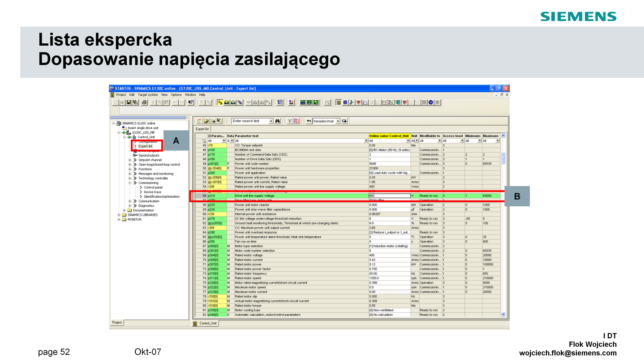Open the hexadecimal format dropdown
This screenshot has width=644, height=362.
click(x=338, y=121)
